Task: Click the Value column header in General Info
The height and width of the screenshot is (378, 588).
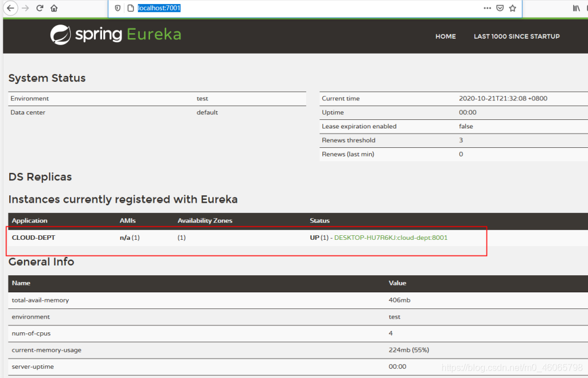Action: pyautogui.click(x=397, y=283)
